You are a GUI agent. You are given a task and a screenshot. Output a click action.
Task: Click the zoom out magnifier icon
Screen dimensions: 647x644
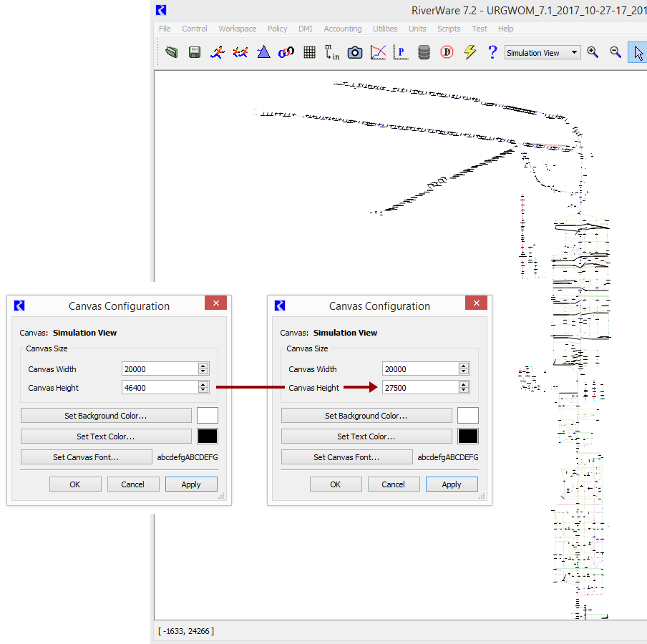[616, 52]
